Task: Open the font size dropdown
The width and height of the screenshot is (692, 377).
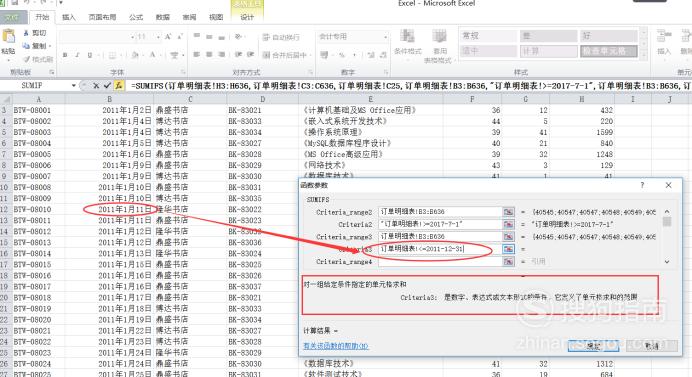Action: click(158, 37)
